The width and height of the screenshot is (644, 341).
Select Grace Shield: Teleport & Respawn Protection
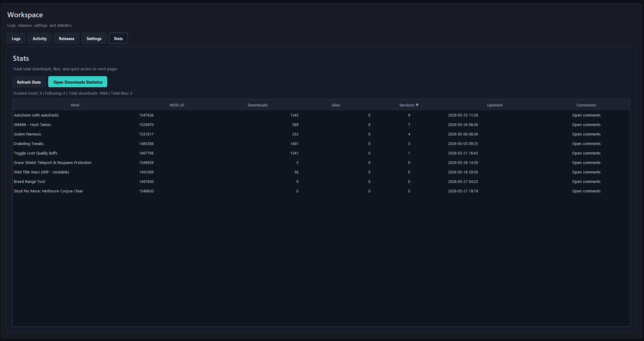[53, 163]
